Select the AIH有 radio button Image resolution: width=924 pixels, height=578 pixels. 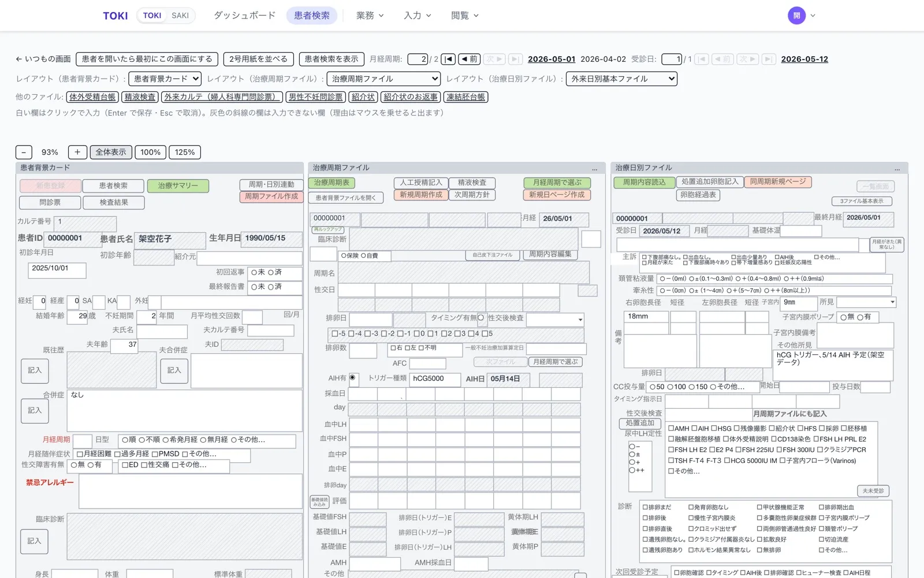tap(352, 378)
